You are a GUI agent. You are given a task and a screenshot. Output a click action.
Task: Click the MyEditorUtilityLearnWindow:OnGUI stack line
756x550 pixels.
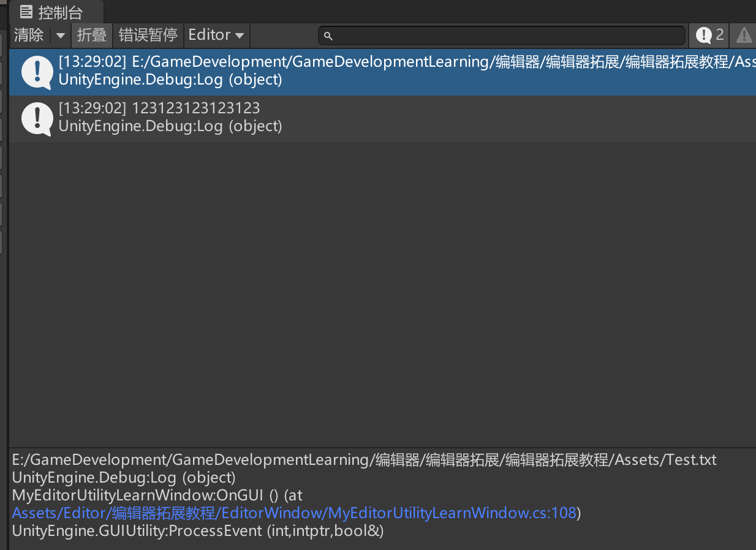click(x=157, y=495)
